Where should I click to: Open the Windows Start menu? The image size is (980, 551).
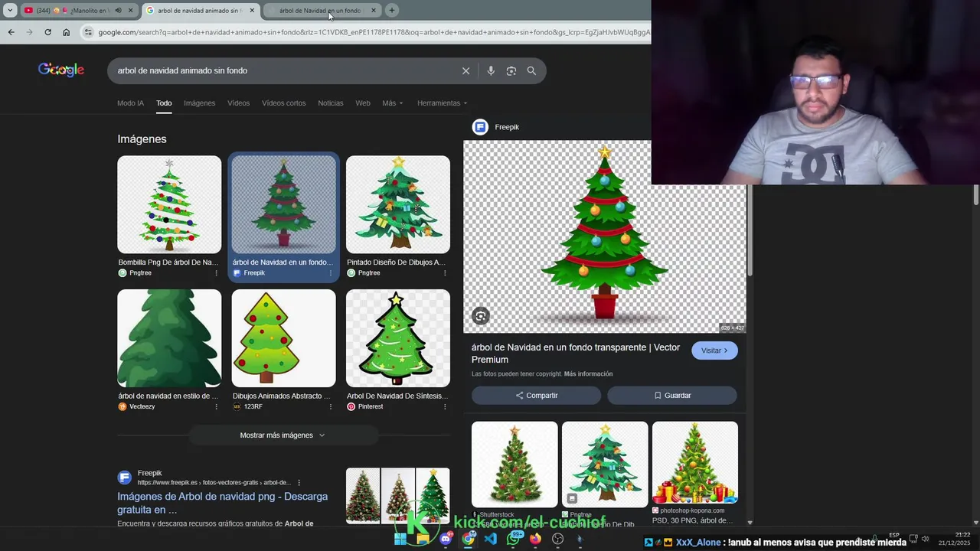400,539
